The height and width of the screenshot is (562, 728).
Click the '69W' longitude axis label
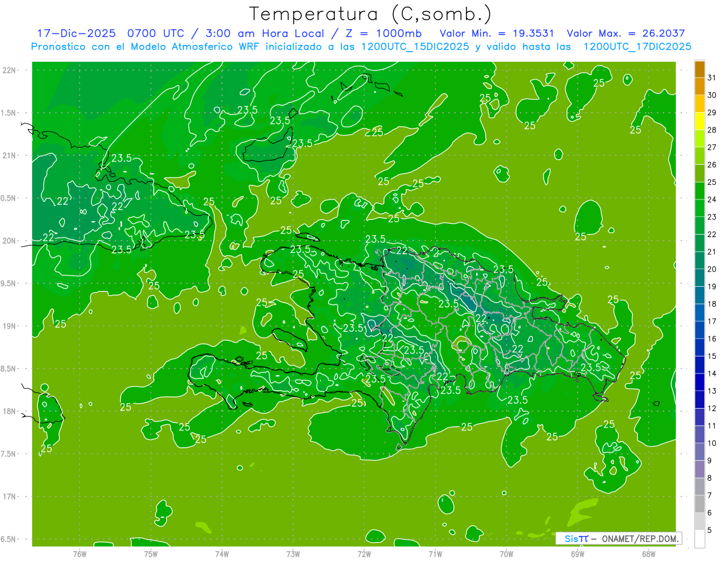pos(578,554)
